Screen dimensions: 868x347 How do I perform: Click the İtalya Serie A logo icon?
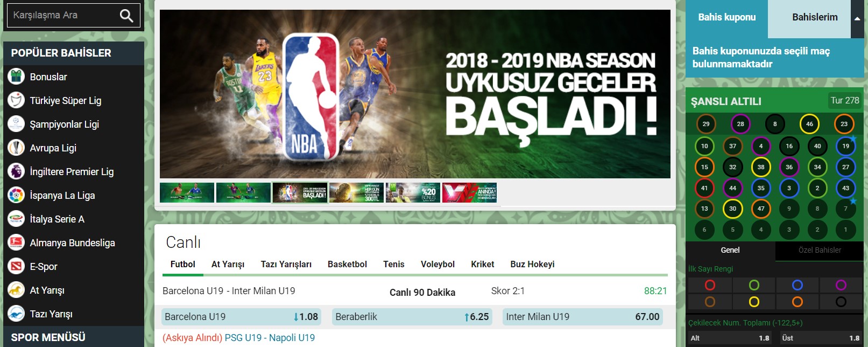click(16, 219)
